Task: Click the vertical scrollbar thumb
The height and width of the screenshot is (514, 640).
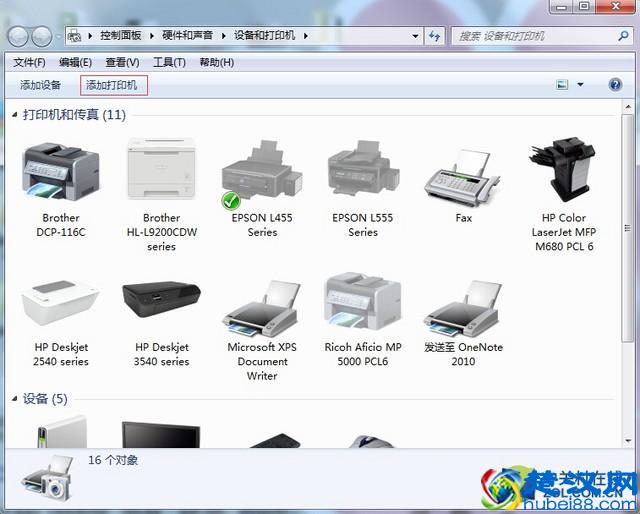Action: pyautogui.click(x=628, y=227)
